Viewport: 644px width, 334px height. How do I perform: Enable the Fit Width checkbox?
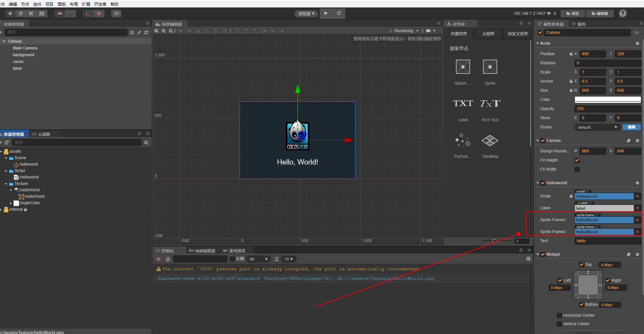pyautogui.click(x=577, y=169)
